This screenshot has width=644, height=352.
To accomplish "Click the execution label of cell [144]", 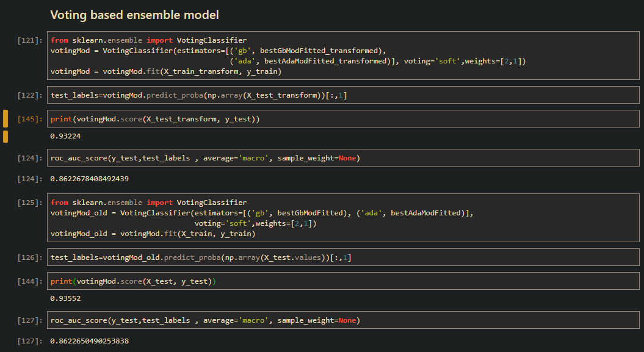I will (x=27, y=281).
